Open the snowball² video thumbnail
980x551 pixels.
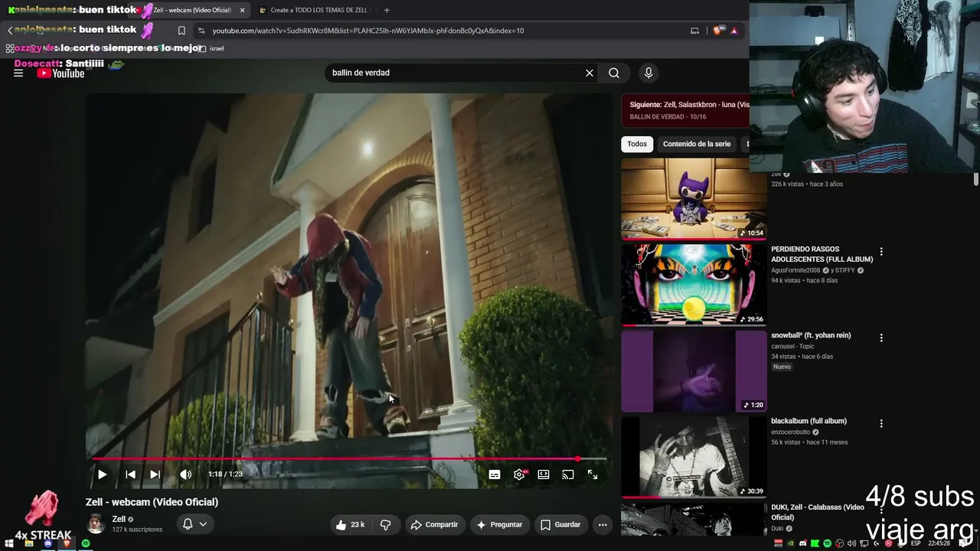coord(694,371)
